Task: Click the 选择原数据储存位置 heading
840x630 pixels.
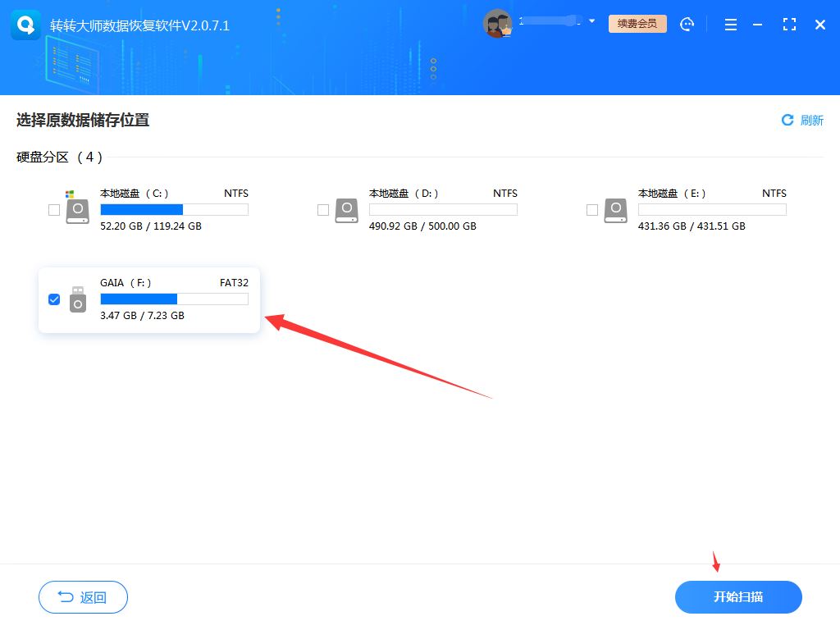Action: click(83, 120)
